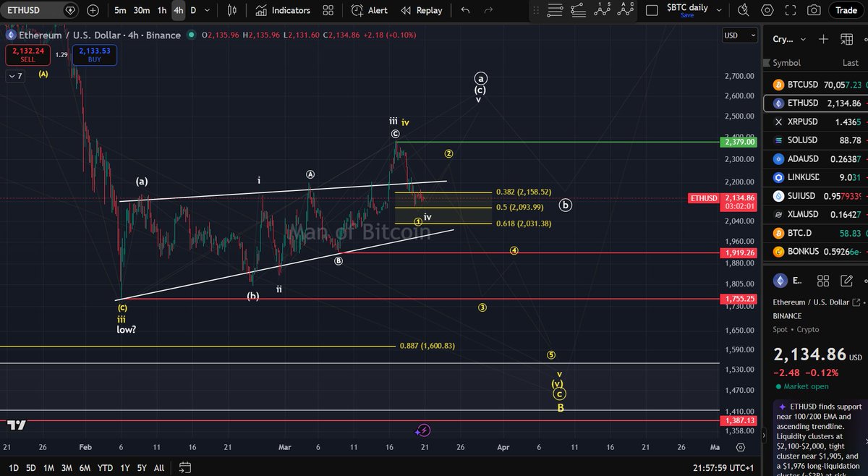The width and height of the screenshot is (868, 476).
Task: Select SUIUSD in the watchlist
Action: pos(815,196)
